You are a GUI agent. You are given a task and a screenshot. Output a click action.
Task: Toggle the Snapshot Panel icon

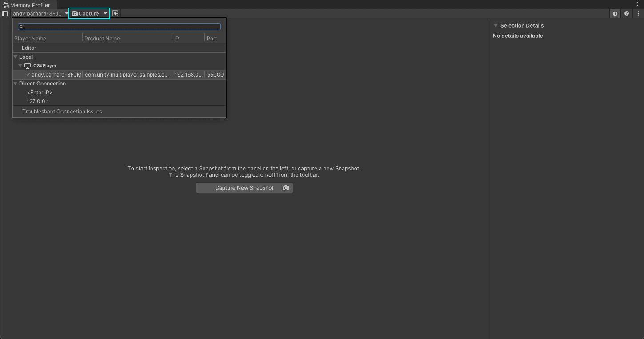click(5, 13)
